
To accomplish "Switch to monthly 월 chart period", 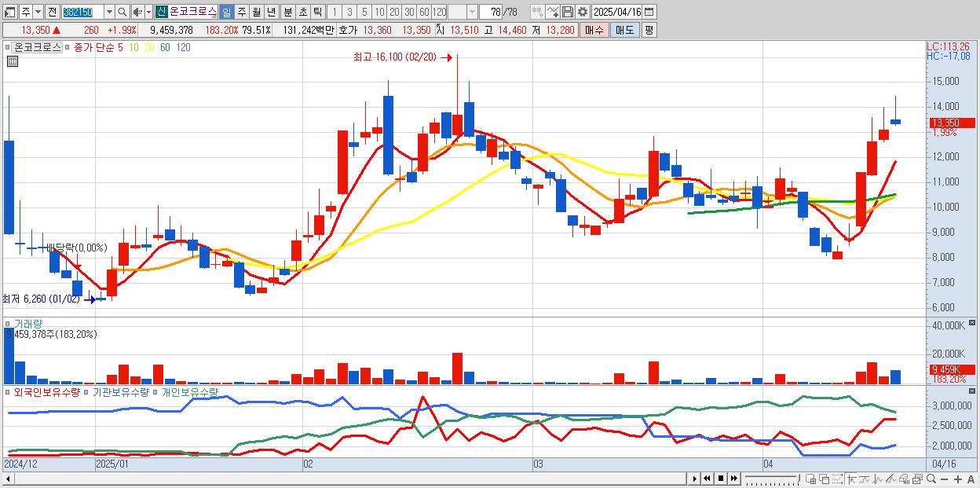I will (x=256, y=12).
